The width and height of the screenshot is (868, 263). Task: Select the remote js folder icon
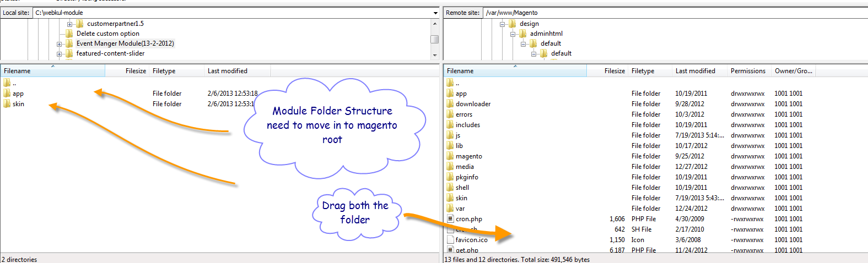click(450, 135)
